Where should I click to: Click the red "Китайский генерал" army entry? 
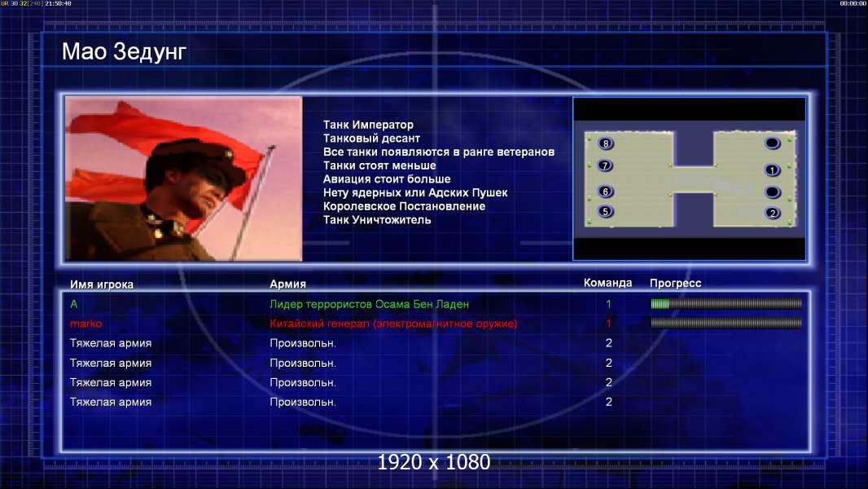[393, 324]
